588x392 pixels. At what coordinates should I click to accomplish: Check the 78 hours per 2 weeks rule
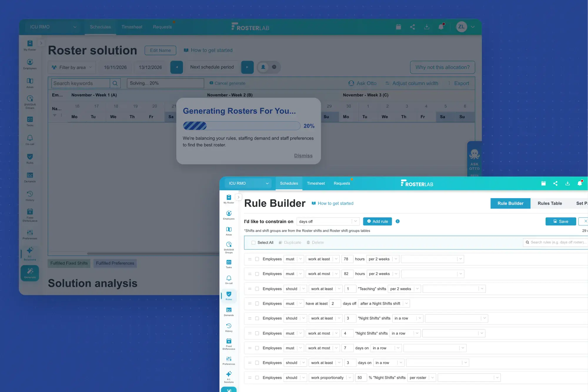coord(257,259)
